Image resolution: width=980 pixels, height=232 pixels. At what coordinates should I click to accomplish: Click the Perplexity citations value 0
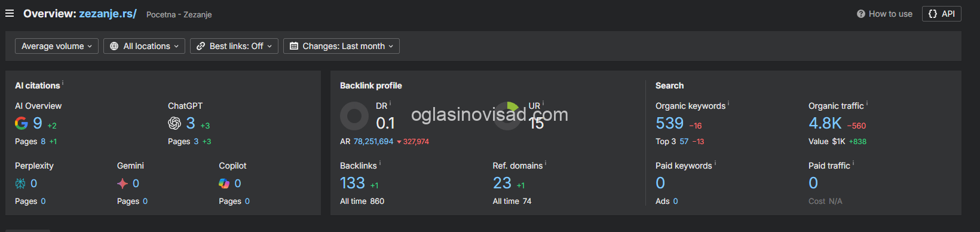34,184
